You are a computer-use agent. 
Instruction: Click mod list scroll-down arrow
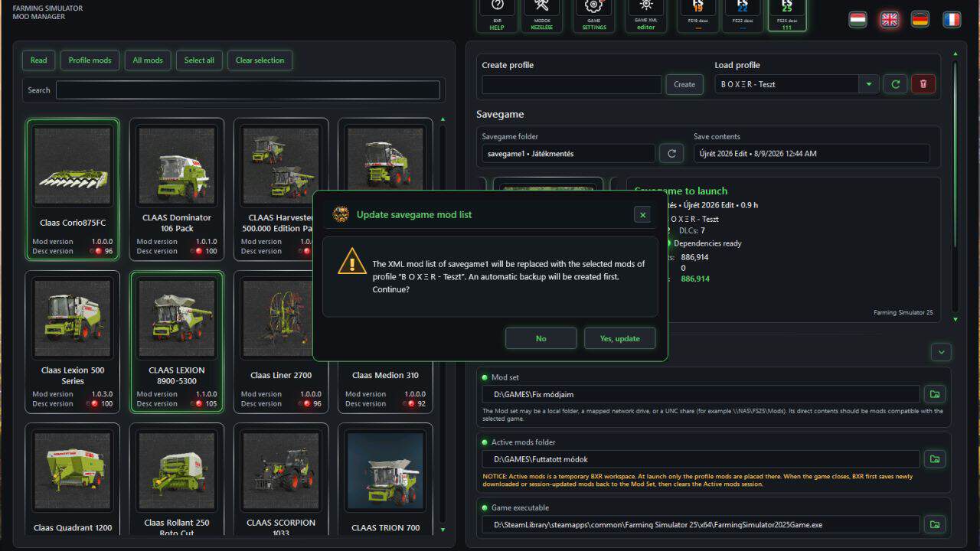[x=443, y=530]
